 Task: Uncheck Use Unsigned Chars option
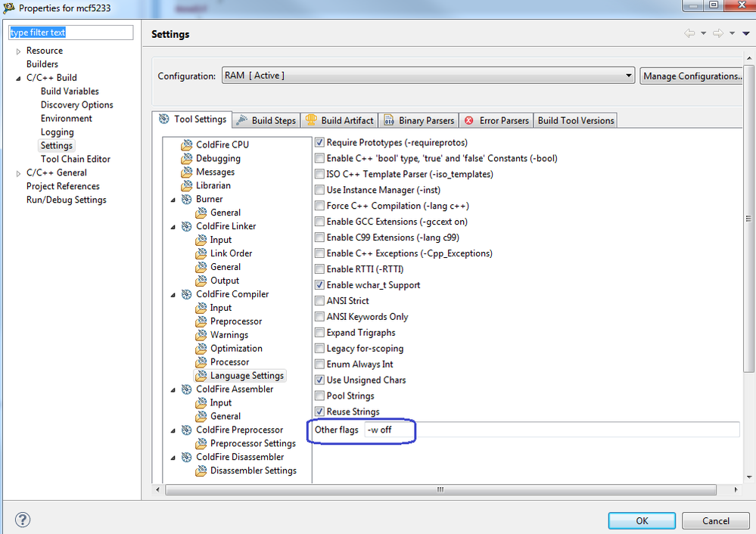(319, 380)
